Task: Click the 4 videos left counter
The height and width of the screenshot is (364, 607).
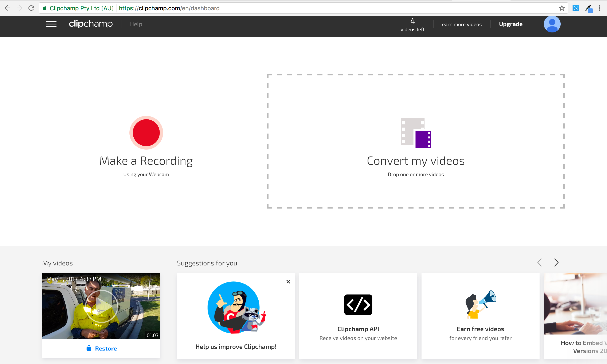Action: click(x=412, y=24)
